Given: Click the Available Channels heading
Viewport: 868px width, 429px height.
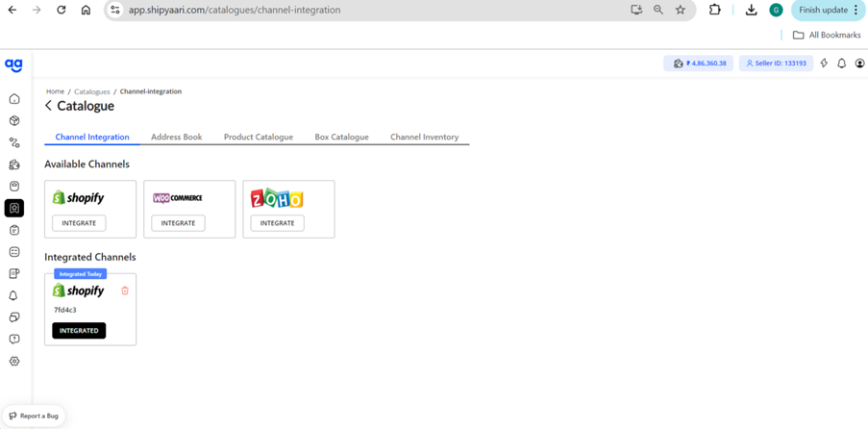Looking at the screenshot, I should coord(87,164).
